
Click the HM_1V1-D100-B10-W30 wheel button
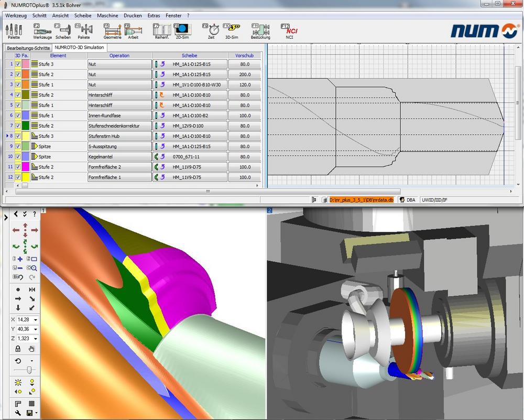tap(190, 84)
